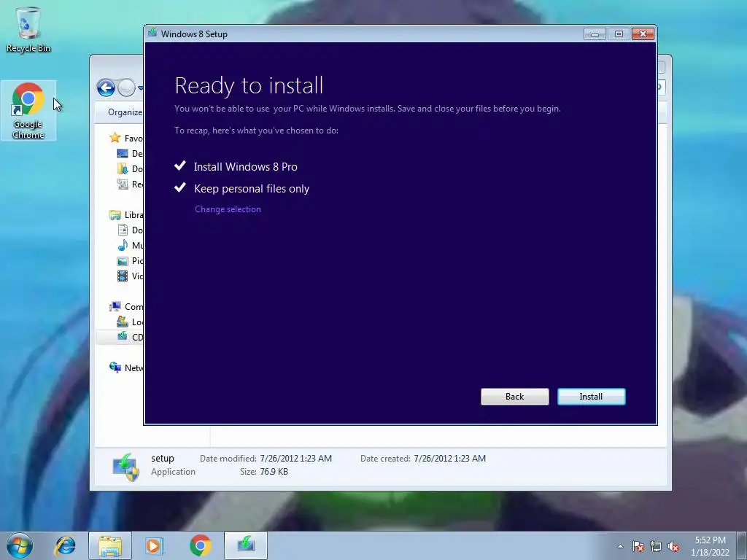Screen dimensions: 747x560
Task: Click Windows 8 Setup title bar icon
Action: pyautogui.click(x=152, y=33)
